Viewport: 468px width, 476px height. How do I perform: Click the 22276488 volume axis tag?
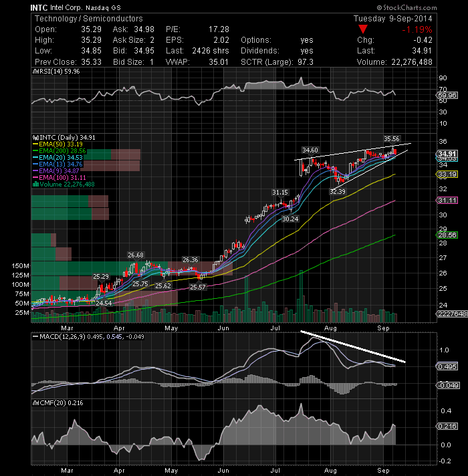tap(452, 314)
